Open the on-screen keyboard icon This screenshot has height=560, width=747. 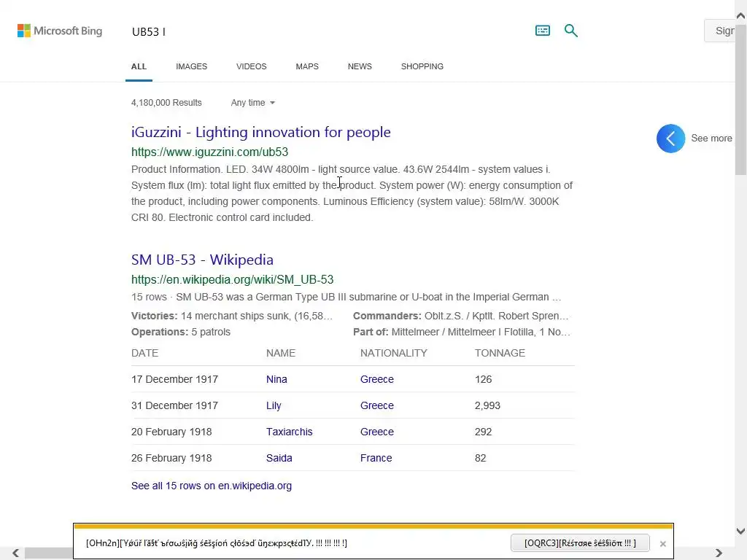coord(543,31)
